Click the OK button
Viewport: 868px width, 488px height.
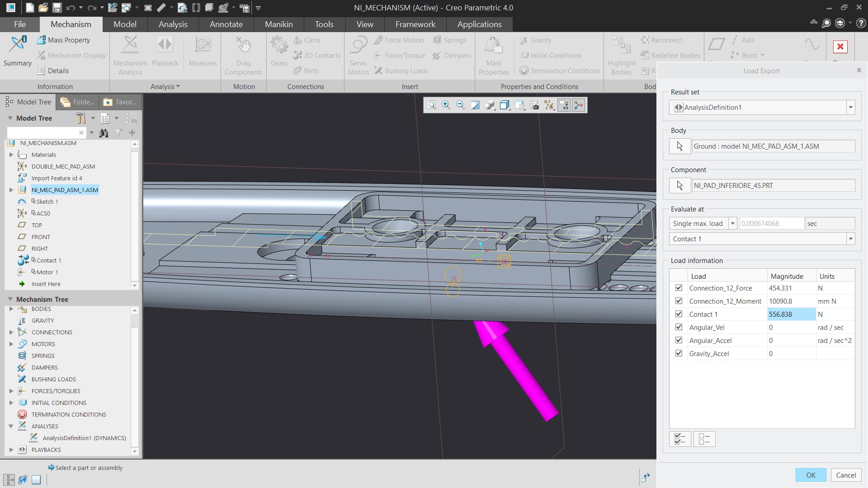pyautogui.click(x=811, y=475)
